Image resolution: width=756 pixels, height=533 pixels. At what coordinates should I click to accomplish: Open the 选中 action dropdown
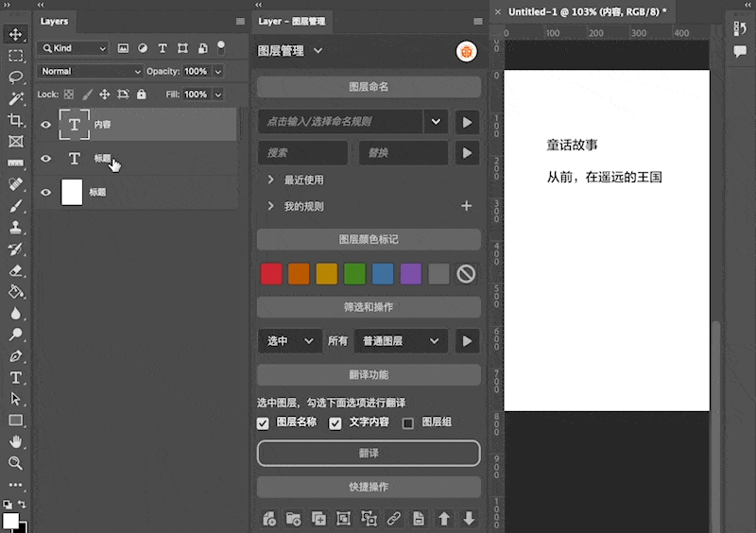pyautogui.click(x=290, y=341)
